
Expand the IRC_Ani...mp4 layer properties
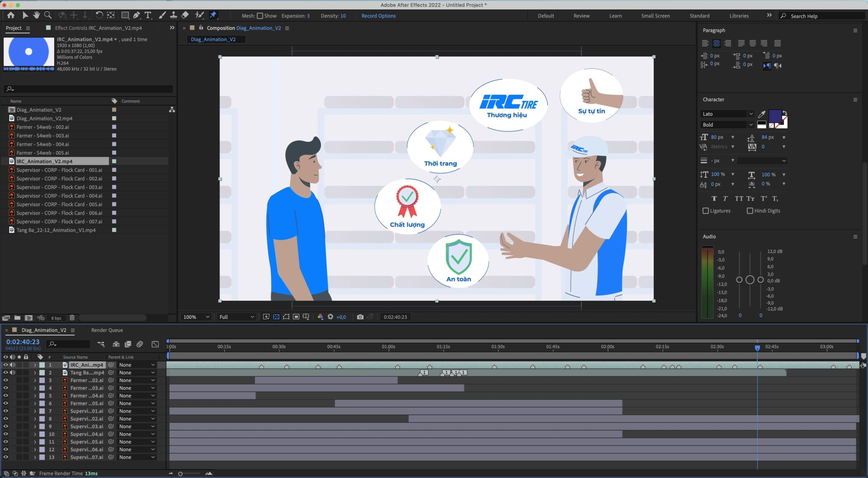click(35, 365)
